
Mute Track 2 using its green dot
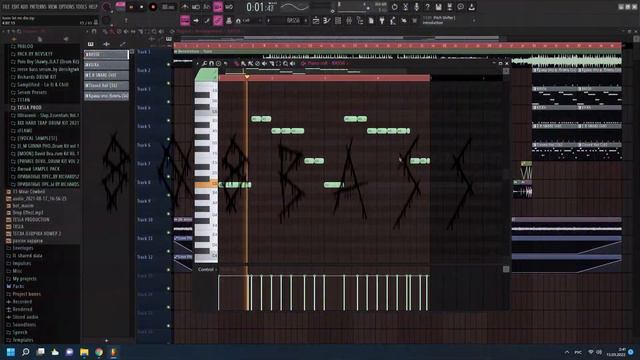point(168,83)
